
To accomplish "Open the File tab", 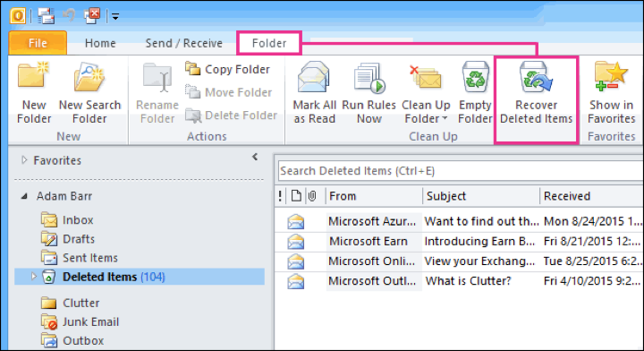I will click(38, 43).
